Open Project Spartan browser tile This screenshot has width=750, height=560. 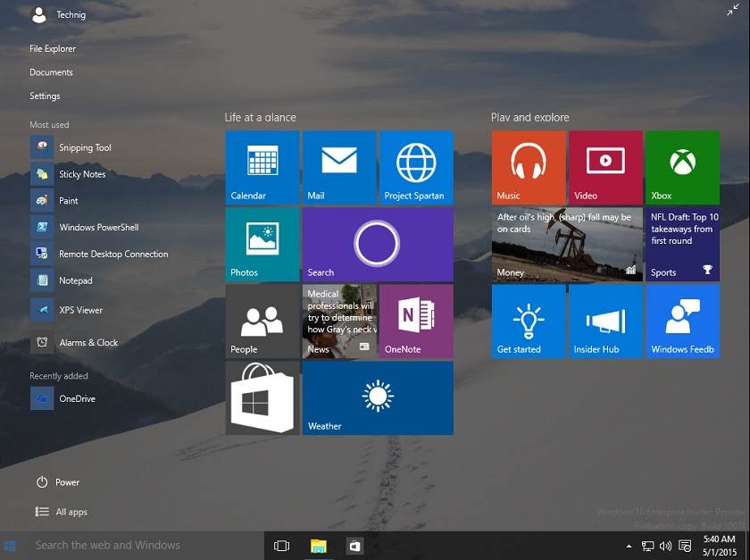coord(416,167)
